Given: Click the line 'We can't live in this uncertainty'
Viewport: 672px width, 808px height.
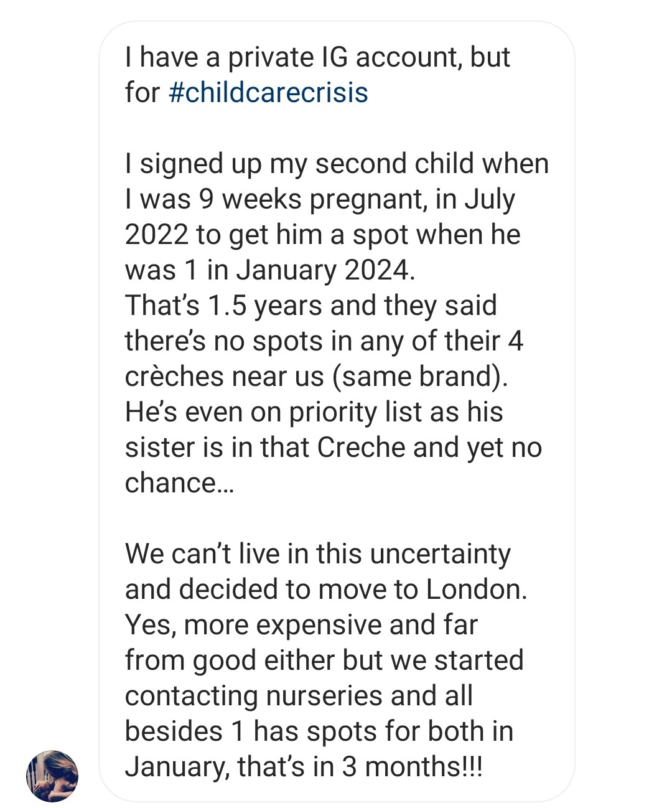Looking at the screenshot, I should pyautogui.click(x=318, y=554).
